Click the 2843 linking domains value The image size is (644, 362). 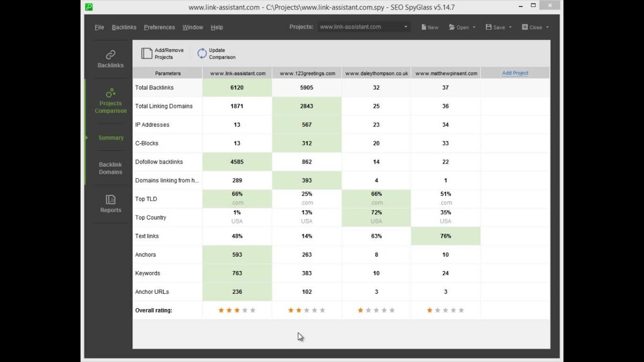(306, 106)
